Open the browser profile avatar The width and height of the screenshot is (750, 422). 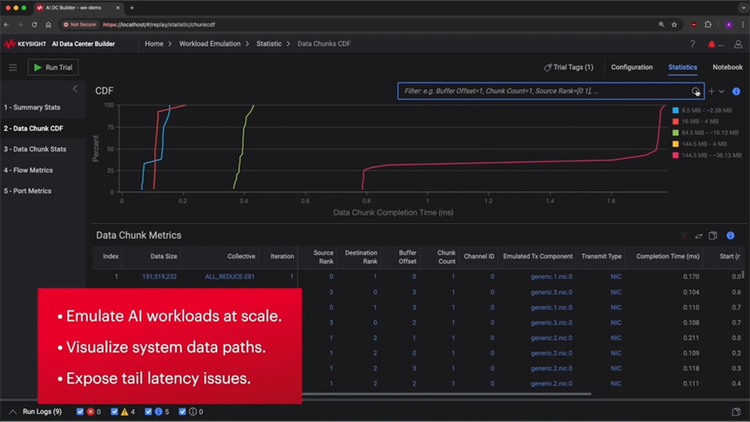pos(728,24)
